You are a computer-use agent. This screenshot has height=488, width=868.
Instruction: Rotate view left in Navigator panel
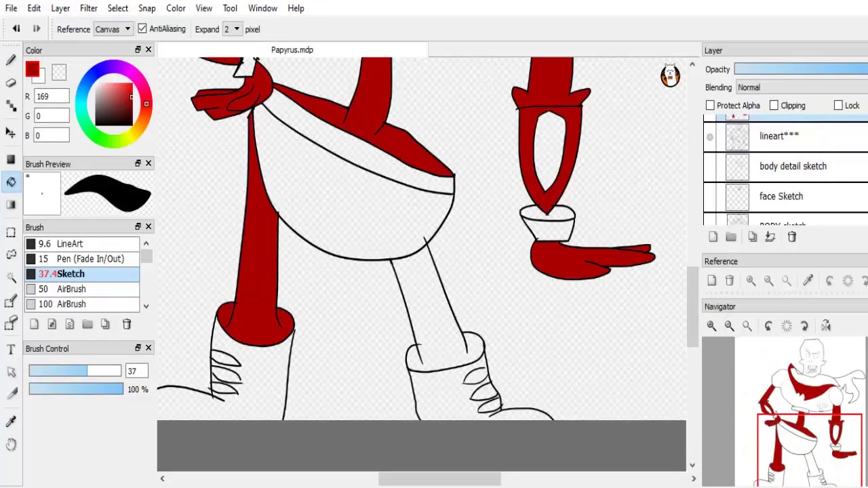tap(768, 326)
